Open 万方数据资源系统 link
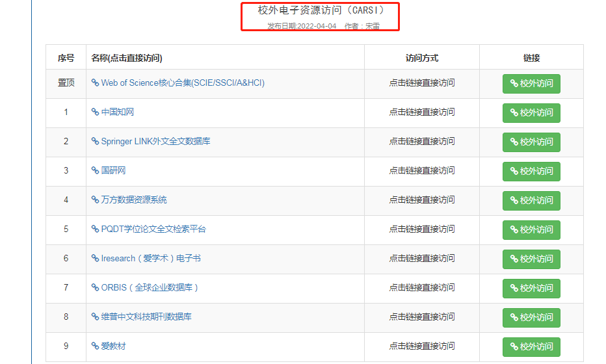Viewport: 606px width, 364px height. pos(134,200)
